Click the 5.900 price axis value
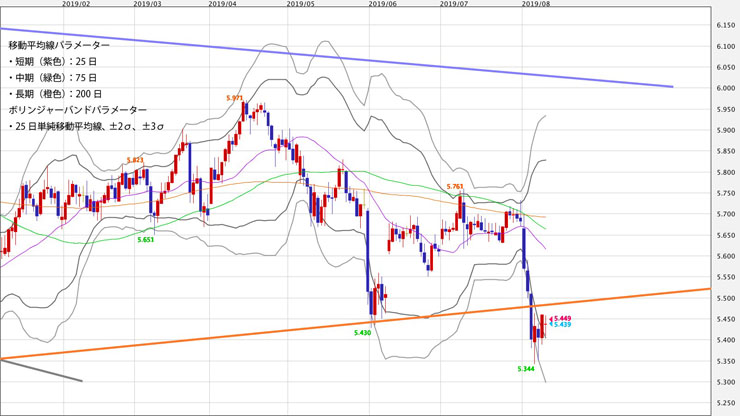Screen dimensions: 740x416 tap(725, 130)
